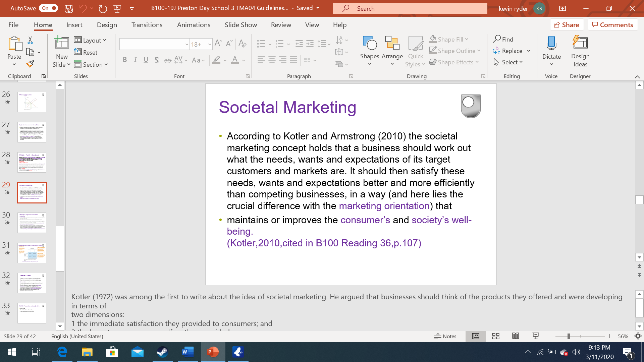Screen dimensions: 644x362
Task: Click the New Slide icon
Action: tap(62, 43)
